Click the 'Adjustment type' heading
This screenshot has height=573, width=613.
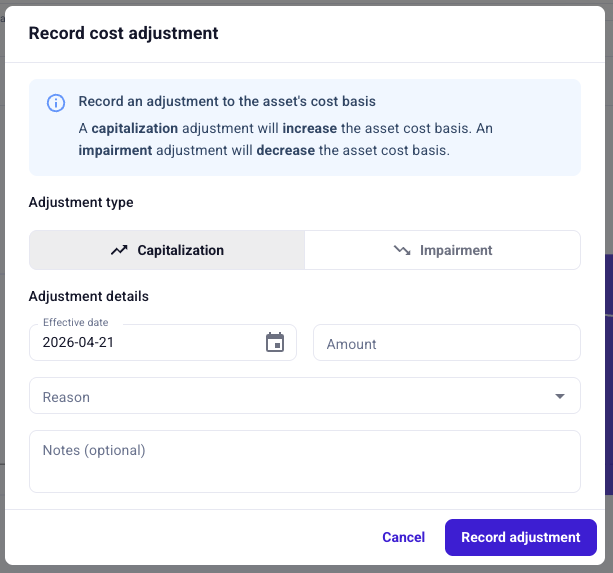(81, 202)
